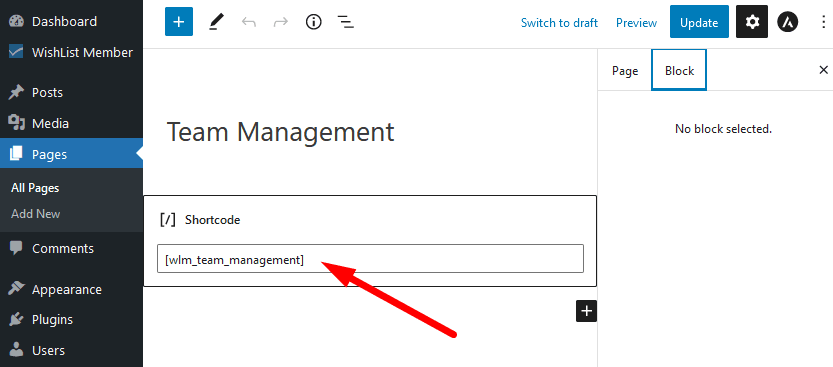Image resolution: width=833 pixels, height=367 pixels.
Task: Click the Posts pushpin icon
Action: point(16,93)
